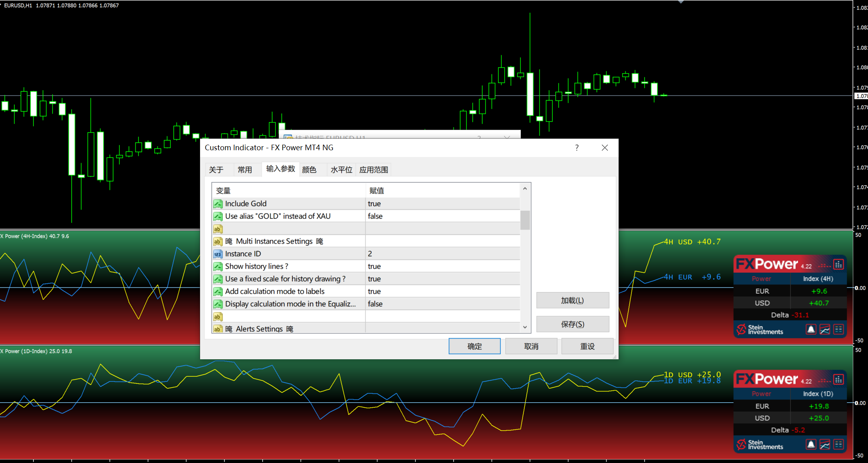This screenshot has width=868, height=463.
Task: Select Show history lines value cell
Action: 442,266
